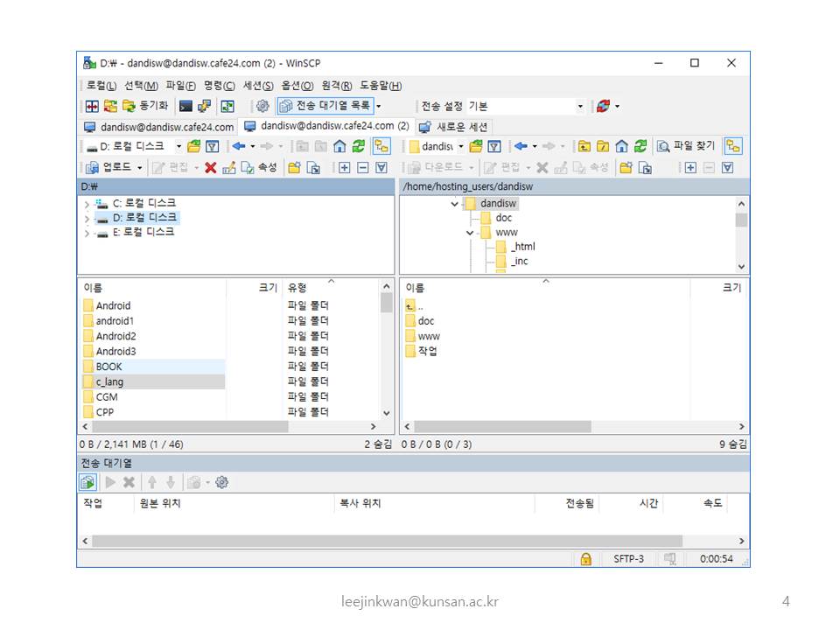Select the c_lang folder in local list

point(109,381)
